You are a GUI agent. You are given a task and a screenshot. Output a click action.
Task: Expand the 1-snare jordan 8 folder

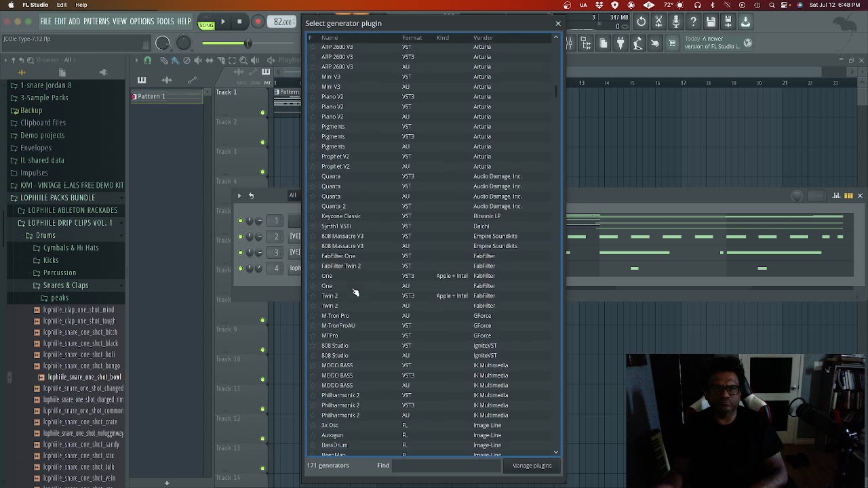coord(45,85)
